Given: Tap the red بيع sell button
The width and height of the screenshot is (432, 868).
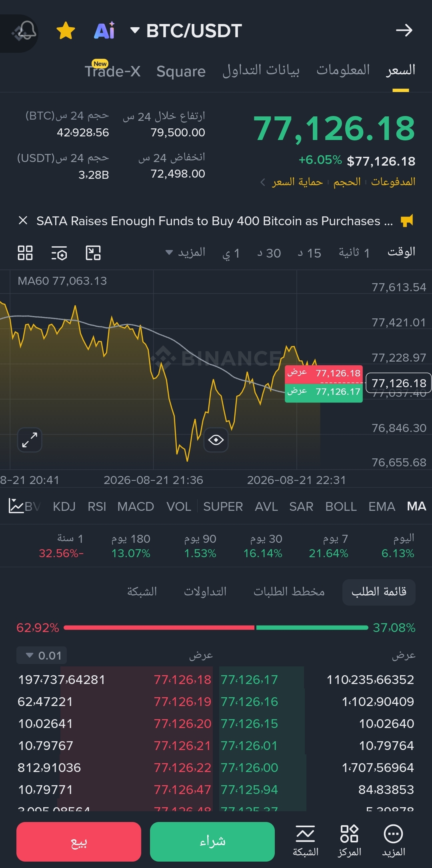Looking at the screenshot, I should tap(79, 842).
